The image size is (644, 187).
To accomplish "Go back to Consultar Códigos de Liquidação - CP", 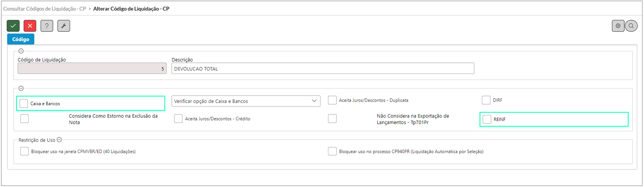I will coord(45,9).
